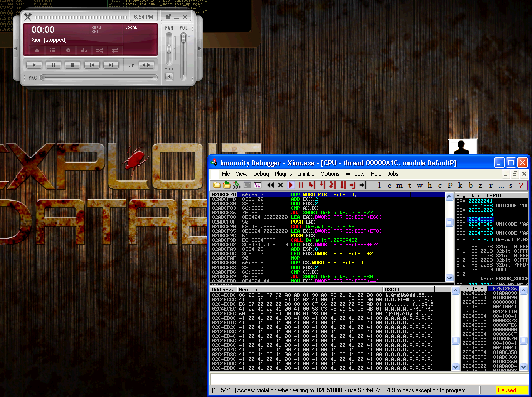This screenshot has height=397, width=532.
Task: Click the Step into icon in the debugger toolbar
Action: tap(312, 185)
